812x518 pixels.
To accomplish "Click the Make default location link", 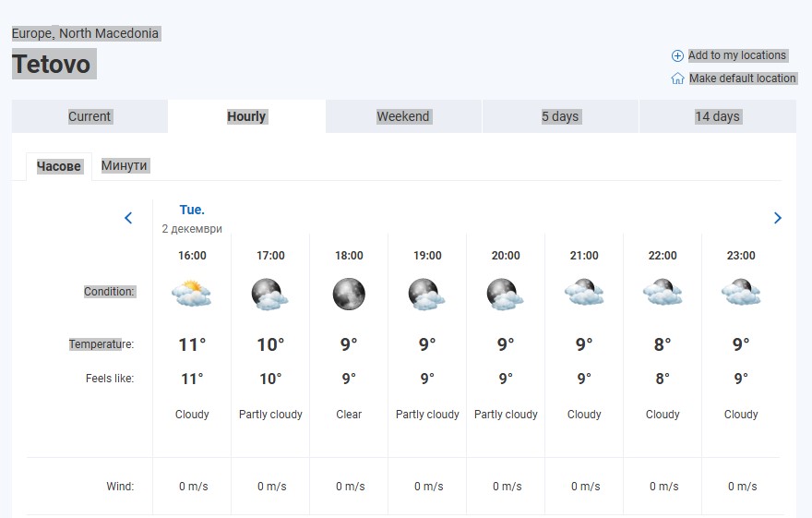I will tap(742, 78).
